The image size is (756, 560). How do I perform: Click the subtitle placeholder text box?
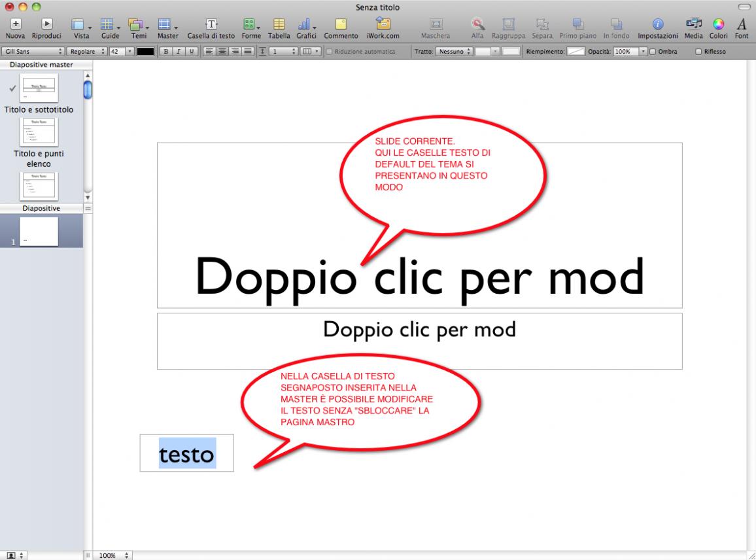419,341
